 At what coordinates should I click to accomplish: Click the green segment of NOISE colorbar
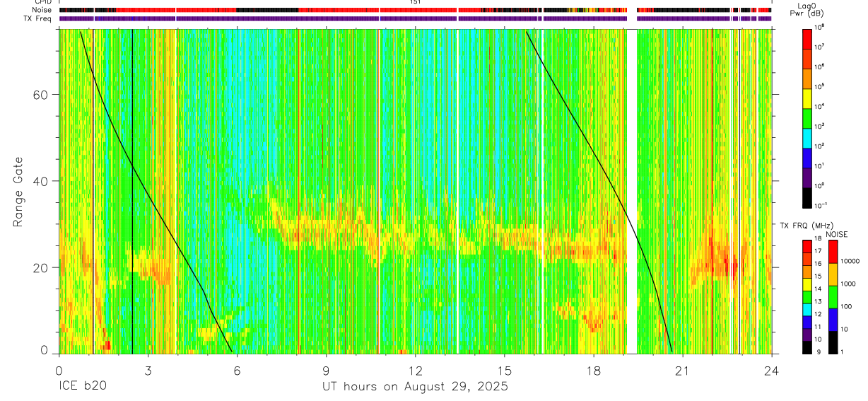[833, 297]
